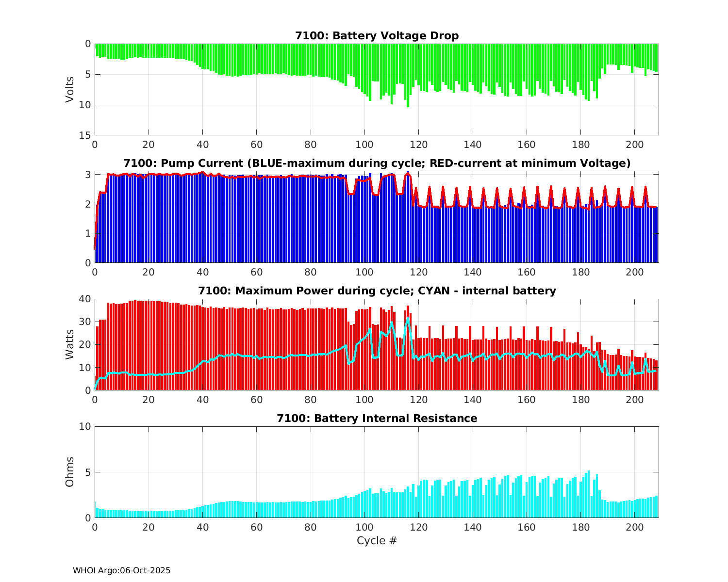Click the "Volts" y-axis label
Viewport: 728px width, 582px height.
70,89
